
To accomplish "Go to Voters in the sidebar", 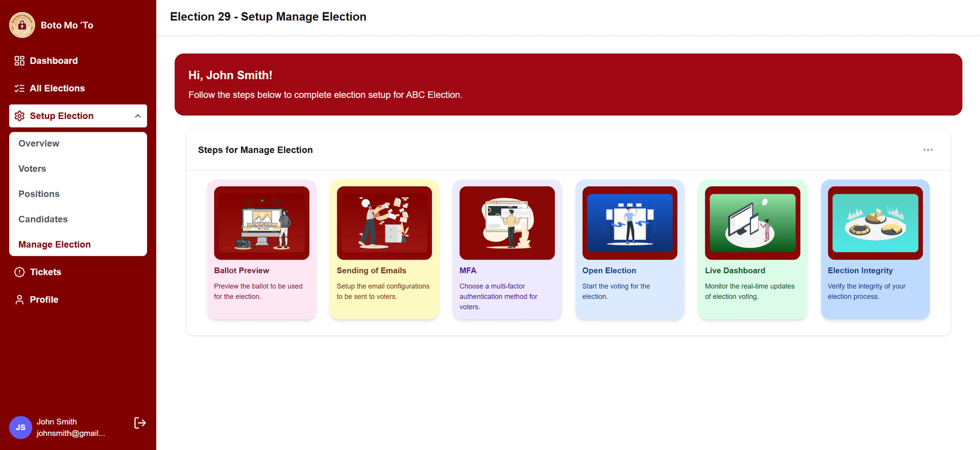I will click(x=32, y=169).
